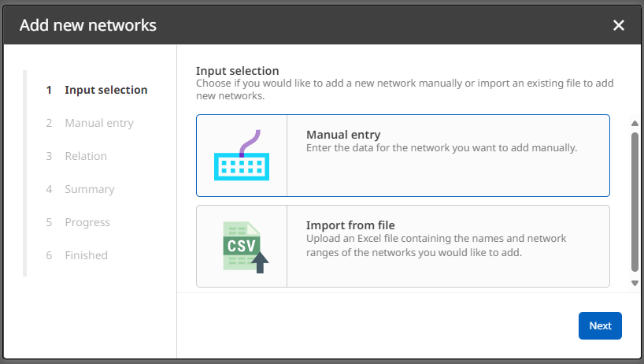This screenshot has width=644, height=364.
Task: Click the Input selection heading in content
Action: (238, 71)
